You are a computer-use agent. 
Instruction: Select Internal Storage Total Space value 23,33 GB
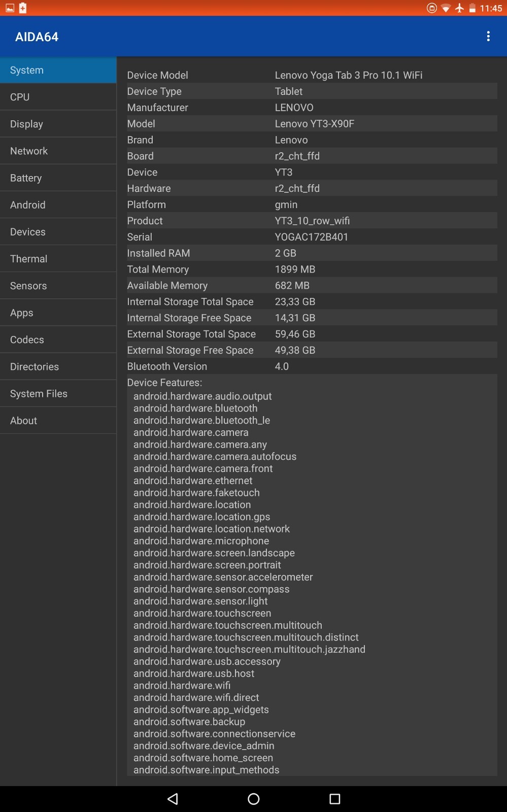click(x=295, y=302)
